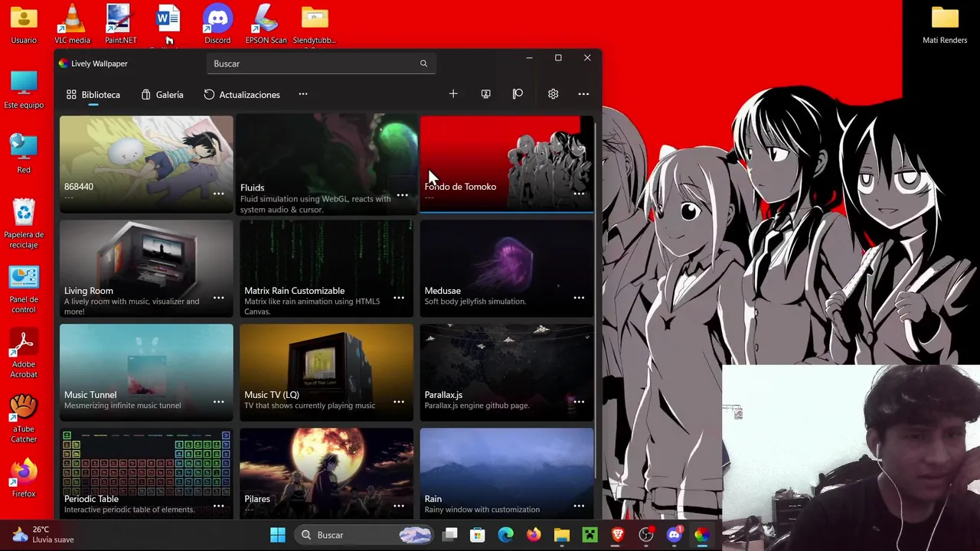Select the Matrix Rain Customizable thumbnail

(x=327, y=268)
